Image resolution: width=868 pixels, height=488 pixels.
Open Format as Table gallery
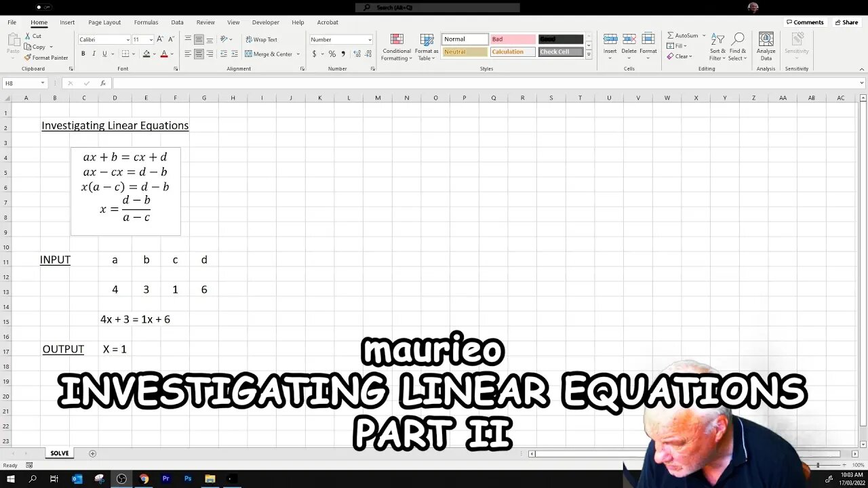point(427,46)
